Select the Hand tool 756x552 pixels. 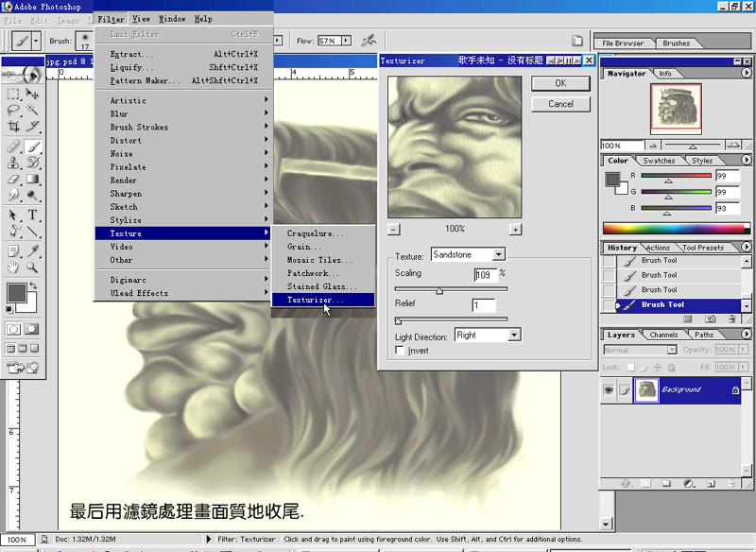(x=13, y=267)
